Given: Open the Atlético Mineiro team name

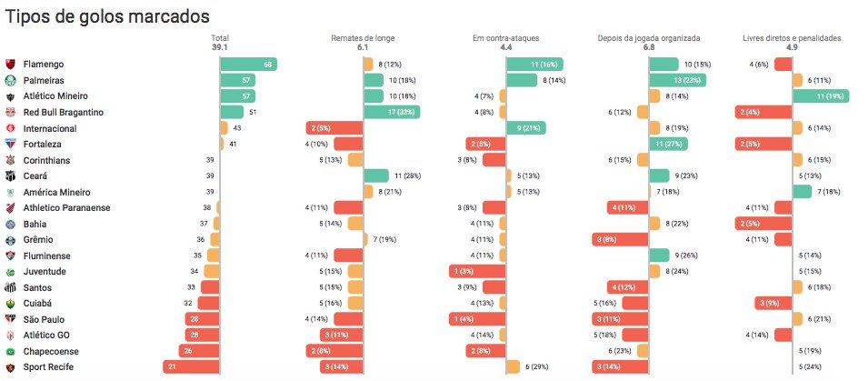Looking at the screenshot, I should point(55,96).
